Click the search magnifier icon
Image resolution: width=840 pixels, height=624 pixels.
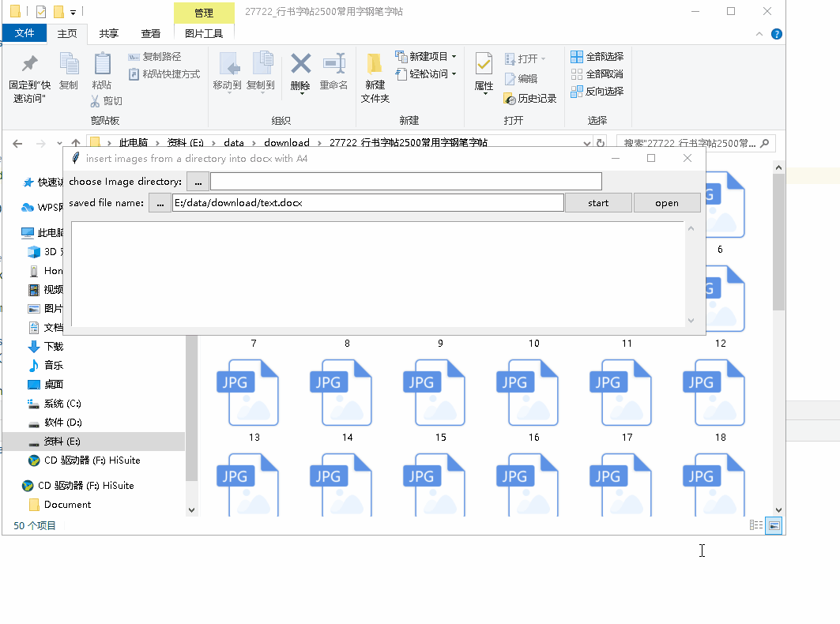click(x=765, y=144)
